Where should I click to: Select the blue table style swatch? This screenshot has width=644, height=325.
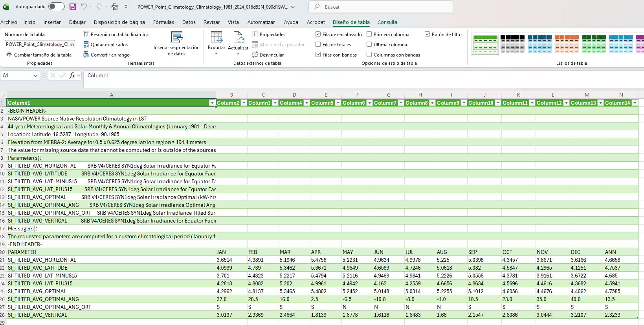pos(539,44)
